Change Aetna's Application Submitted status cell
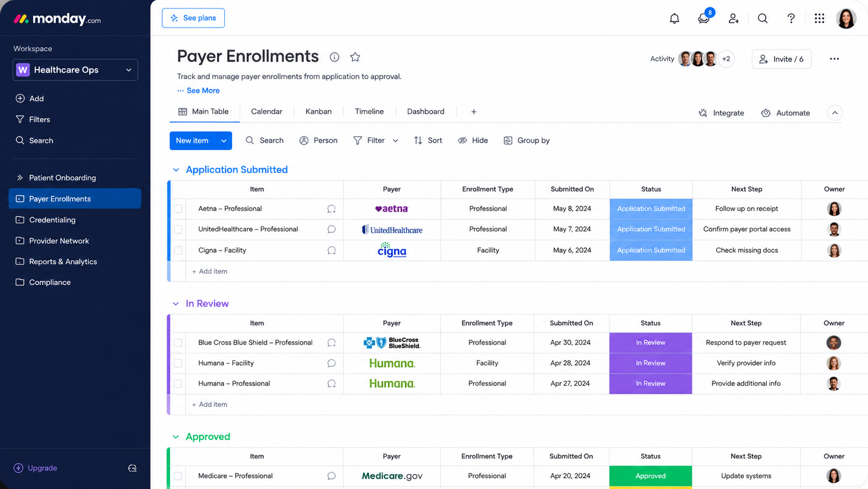This screenshot has width=868, height=489. point(651,209)
